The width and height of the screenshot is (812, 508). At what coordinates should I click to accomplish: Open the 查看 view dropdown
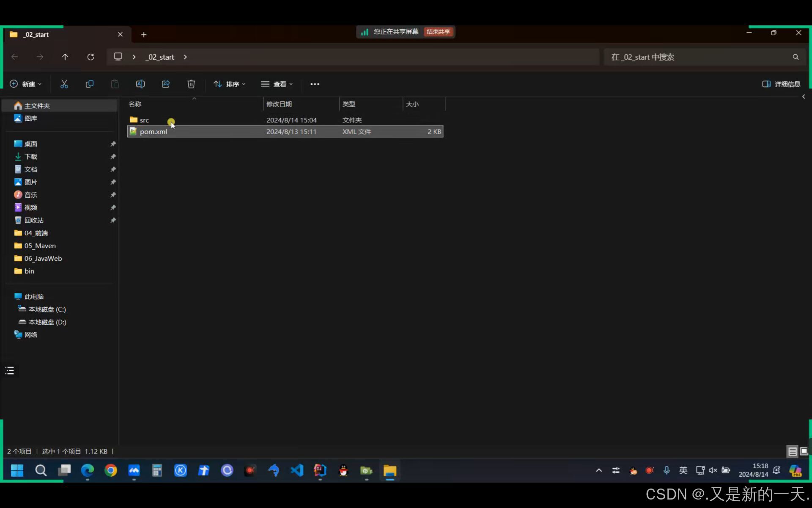tap(277, 84)
